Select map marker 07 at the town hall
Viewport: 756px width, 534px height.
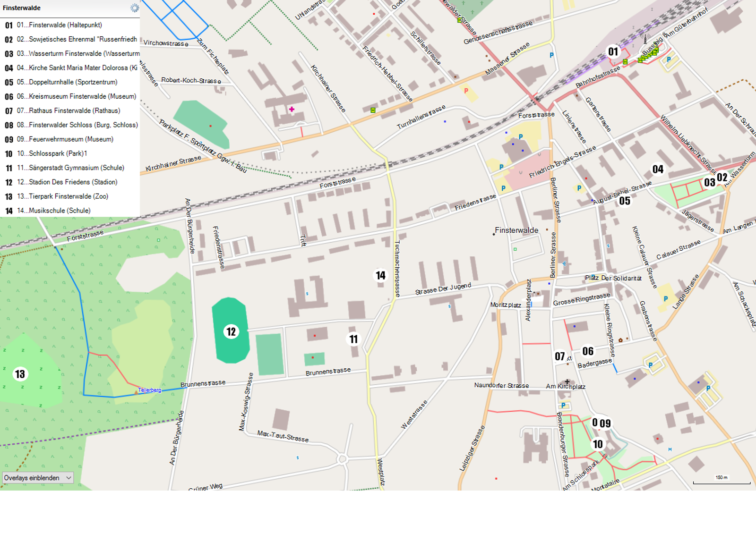click(560, 356)
